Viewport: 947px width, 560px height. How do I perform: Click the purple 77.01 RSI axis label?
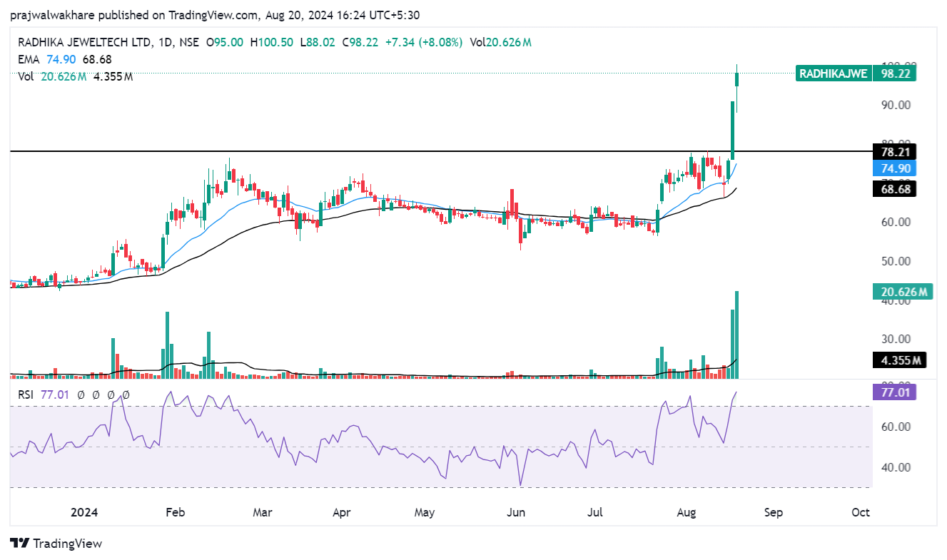[x=894, y=392]
